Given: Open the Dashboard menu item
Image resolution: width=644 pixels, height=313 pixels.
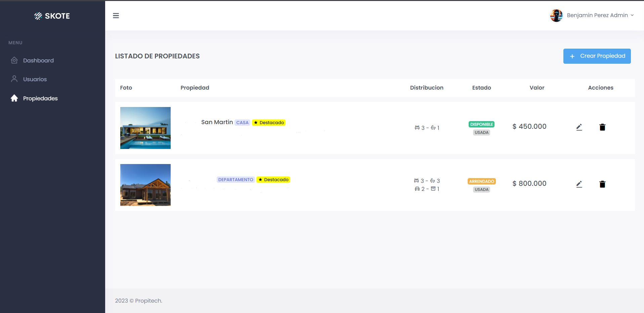Looking at the screenshot, I should coord(38,60).
